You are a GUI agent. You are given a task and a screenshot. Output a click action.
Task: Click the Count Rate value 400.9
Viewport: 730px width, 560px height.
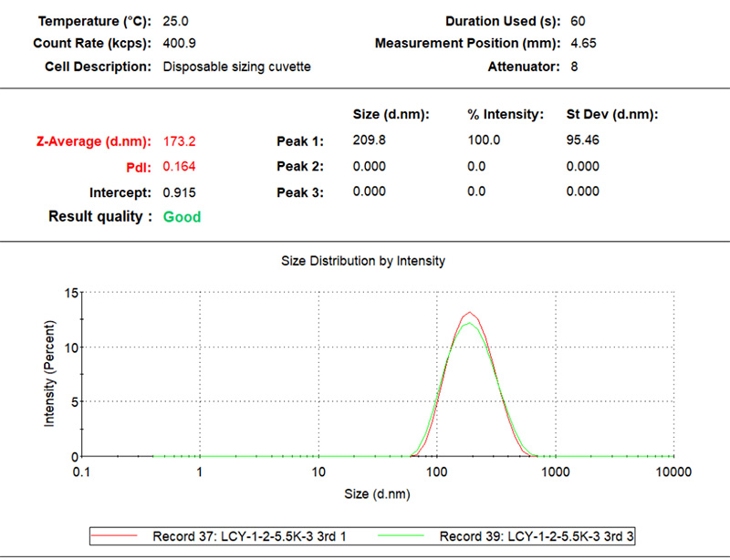click(180, 43)
